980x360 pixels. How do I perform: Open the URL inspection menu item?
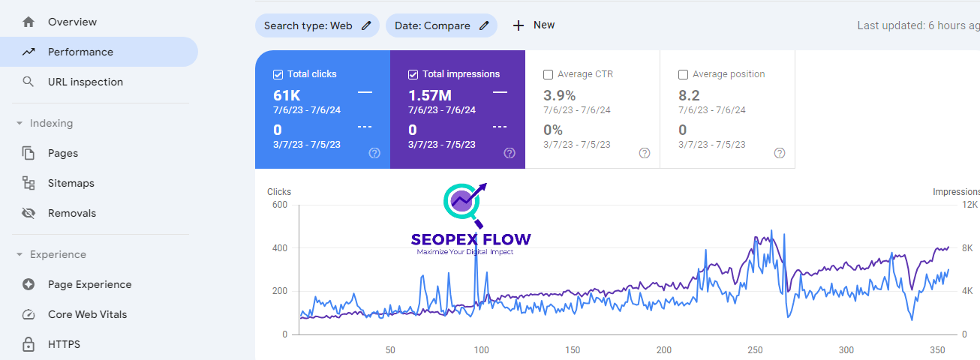point(99,82)
